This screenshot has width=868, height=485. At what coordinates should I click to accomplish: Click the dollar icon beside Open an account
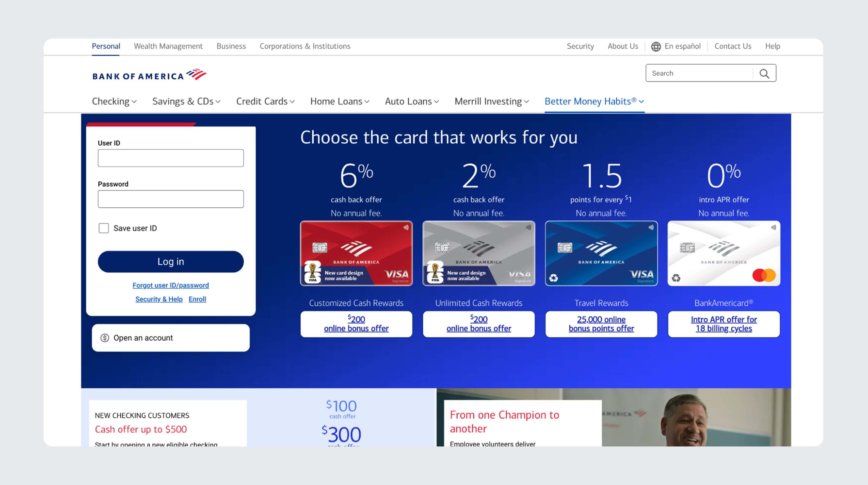click(x=105, y=338)
